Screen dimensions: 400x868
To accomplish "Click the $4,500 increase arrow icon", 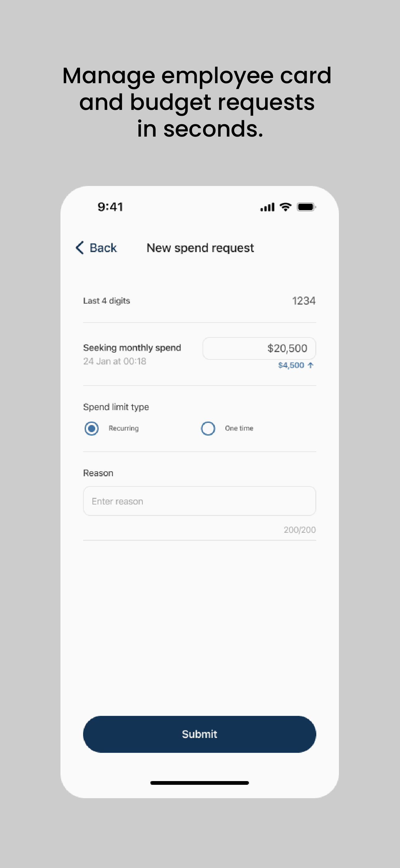I will tap(310, 365).
